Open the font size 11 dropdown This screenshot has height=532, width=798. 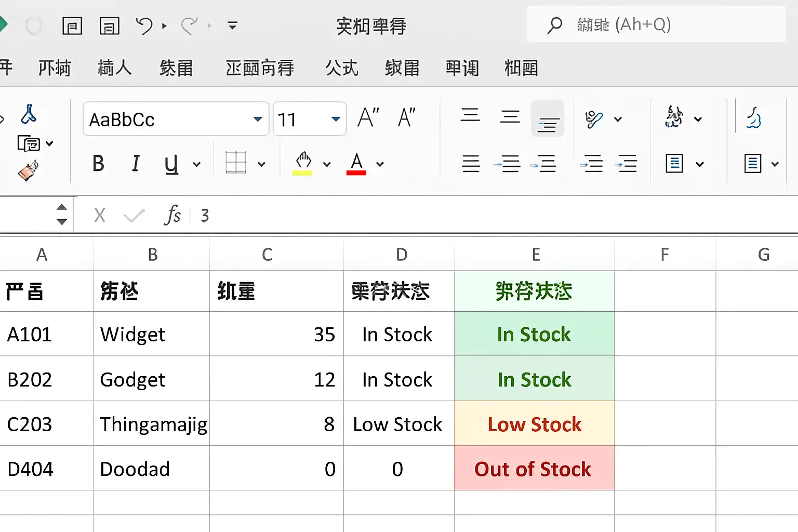[x=336, y=119]
